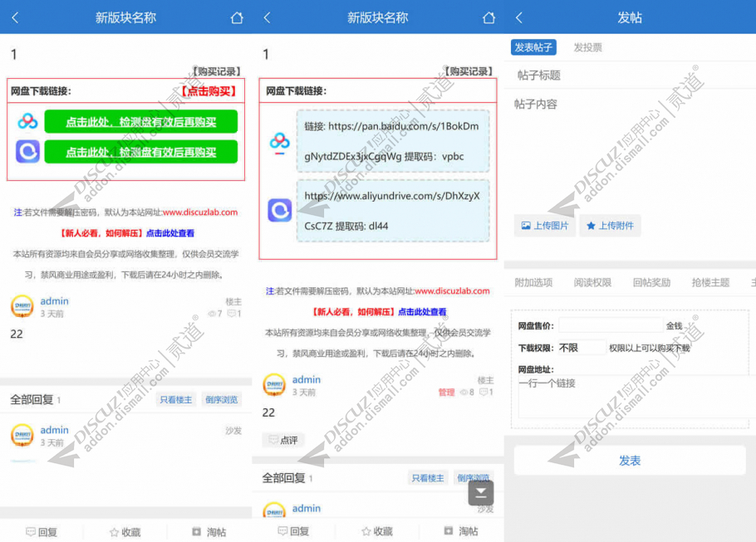This screenshot has height=542, width=756.
Task: Click Baidu netdisk icon in middle panel
Action: [x=280, y=143]
